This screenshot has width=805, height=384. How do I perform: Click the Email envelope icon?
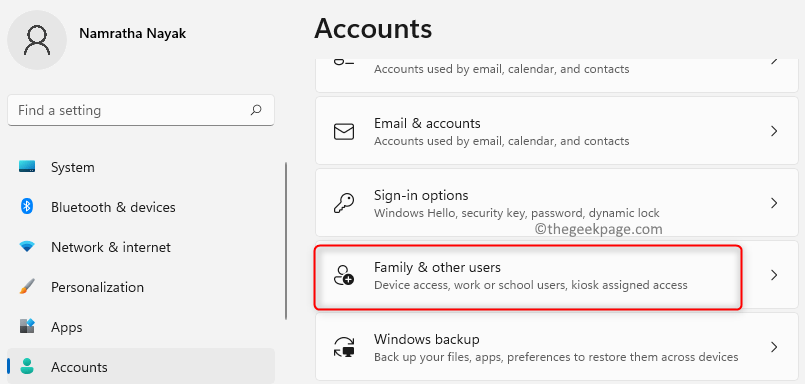tap(343, 131)
